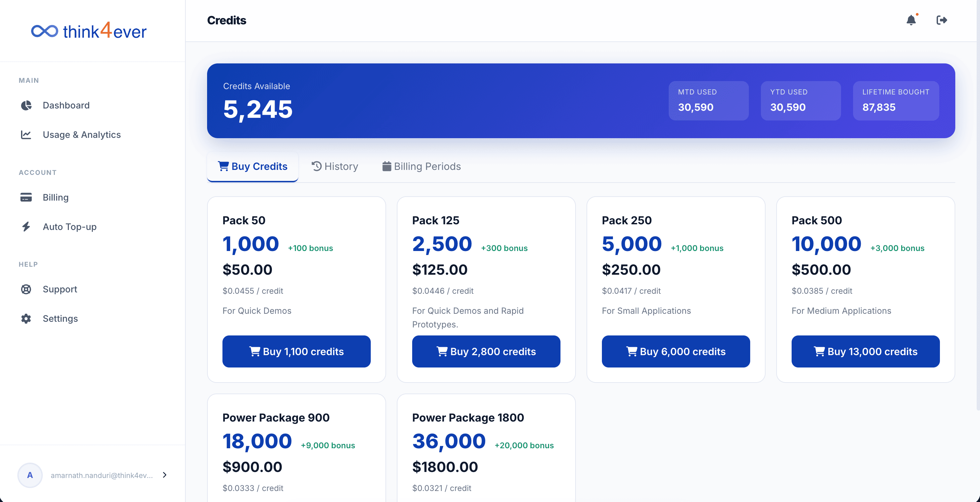Click the Dashboard pie chart icon
This screenshot has width=980, height=502.
pos(26,105)
